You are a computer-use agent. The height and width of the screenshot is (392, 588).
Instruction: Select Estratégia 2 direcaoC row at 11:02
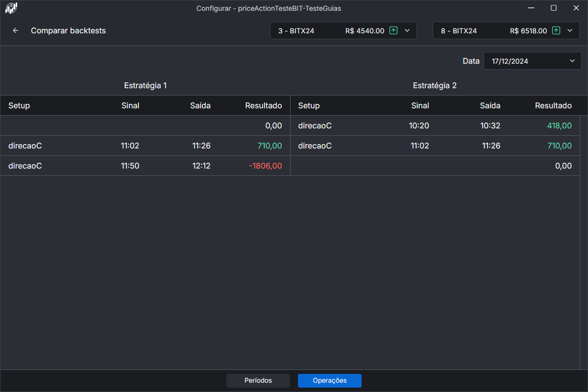click(435, 146)
